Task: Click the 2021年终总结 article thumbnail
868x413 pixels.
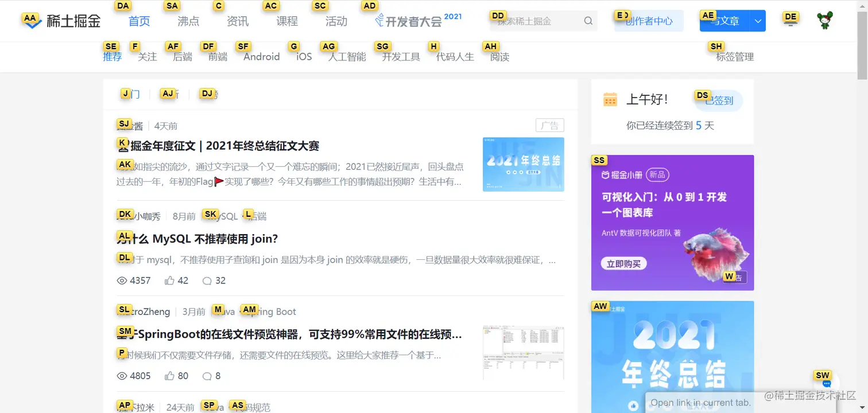Action: pyautogui.click(x=524, y=164)
